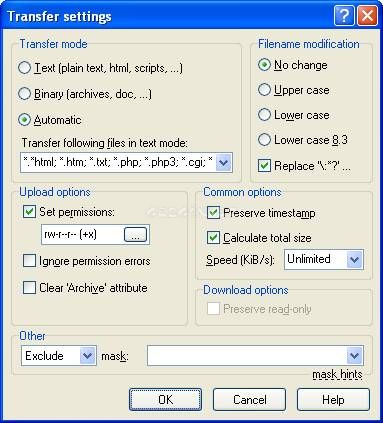Select Binary transfer mode radio button
Image resolution: width=383 pixels, height=423 pixels.
point(25,94)
